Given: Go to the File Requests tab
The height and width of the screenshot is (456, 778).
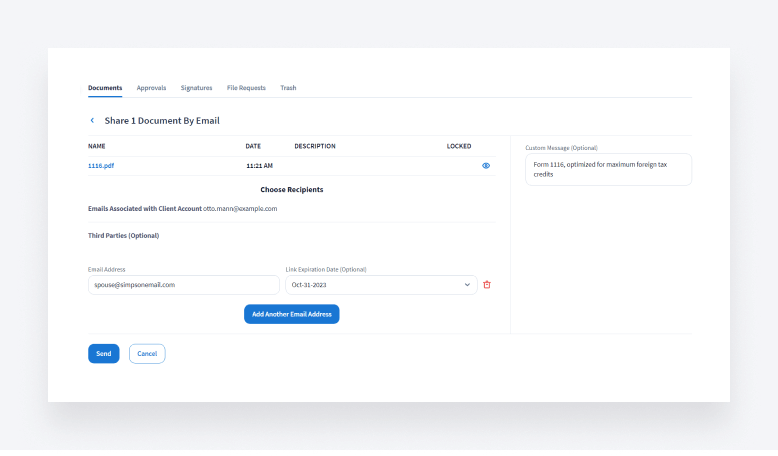Looking at the screenshot, I should (x=246, y=88).
